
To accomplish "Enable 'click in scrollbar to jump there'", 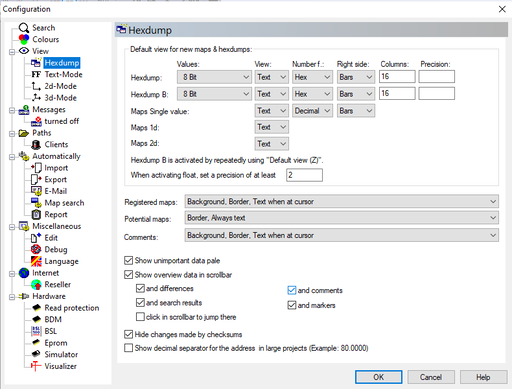I will point(140,317).
